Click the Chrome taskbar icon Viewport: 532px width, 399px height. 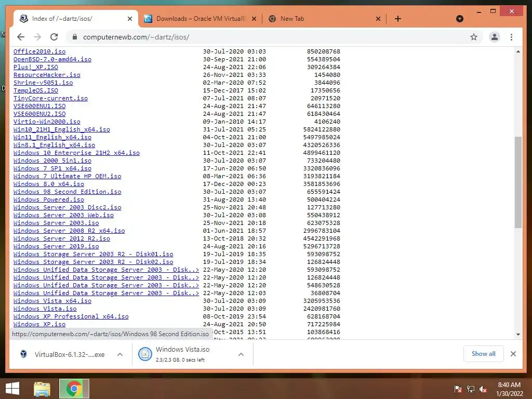coord(74,389)
